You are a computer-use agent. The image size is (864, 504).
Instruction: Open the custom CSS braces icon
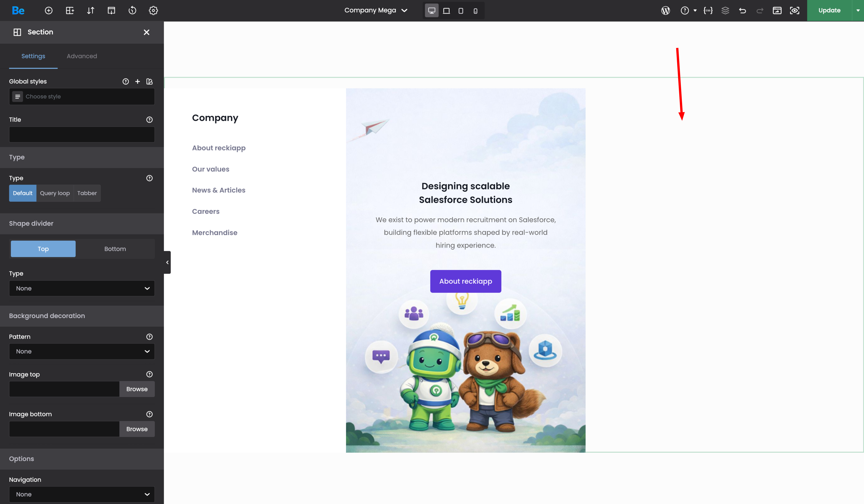(x=708, y=11)
